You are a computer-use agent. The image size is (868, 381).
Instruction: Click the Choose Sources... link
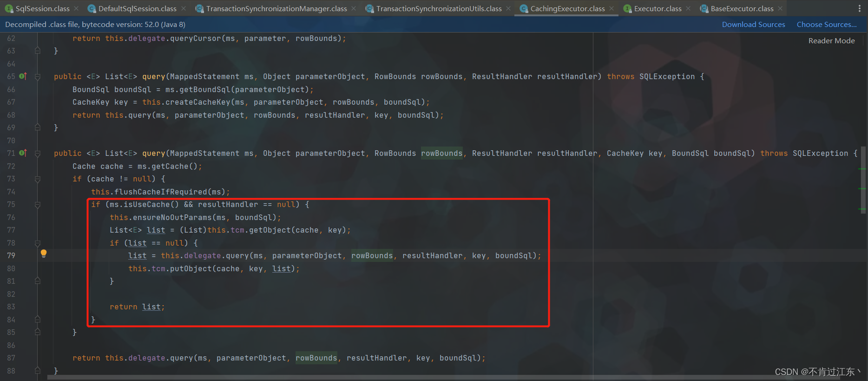pyautogui.click(x=827, y=24)
